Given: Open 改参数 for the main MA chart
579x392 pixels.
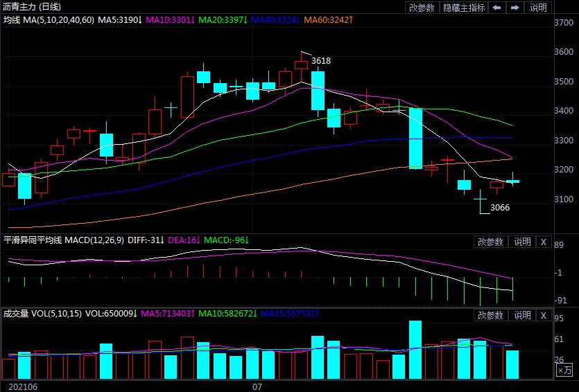Looking at the screenshot, I should click(422, 8).
